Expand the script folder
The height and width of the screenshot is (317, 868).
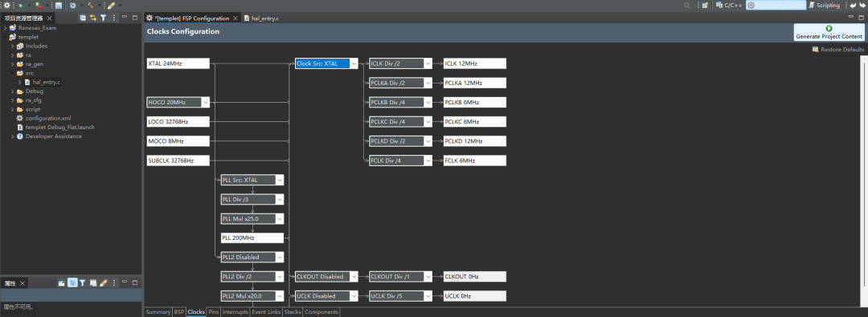tap(12, 109)
